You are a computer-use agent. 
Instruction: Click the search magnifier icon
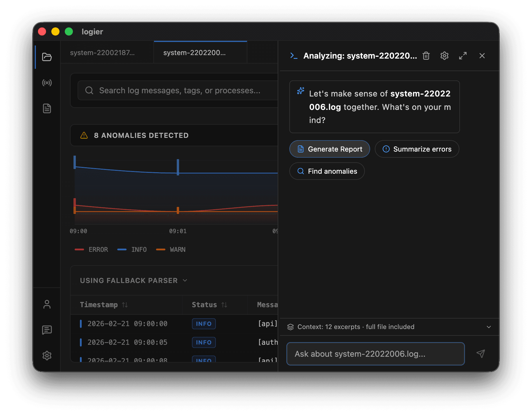pyautogui.click(x=89, y=90)
